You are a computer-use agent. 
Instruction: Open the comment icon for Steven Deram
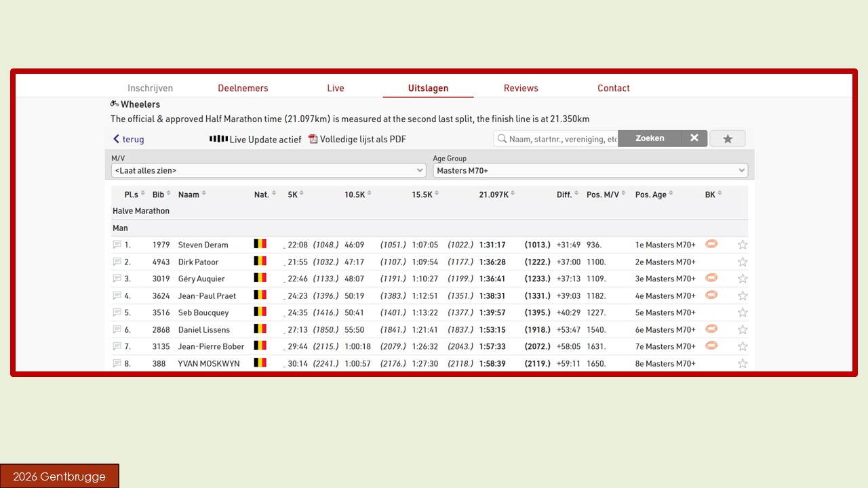[117, 245]
